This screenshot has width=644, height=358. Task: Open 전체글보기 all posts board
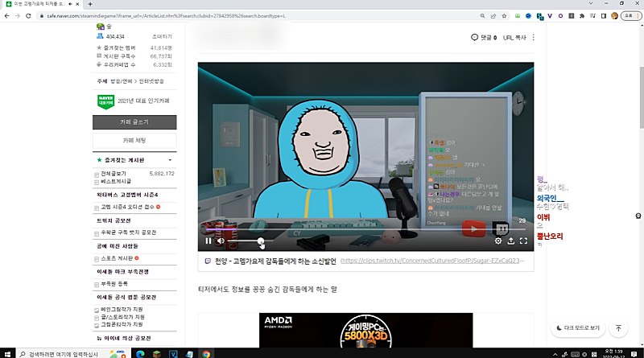coord(114,174)
